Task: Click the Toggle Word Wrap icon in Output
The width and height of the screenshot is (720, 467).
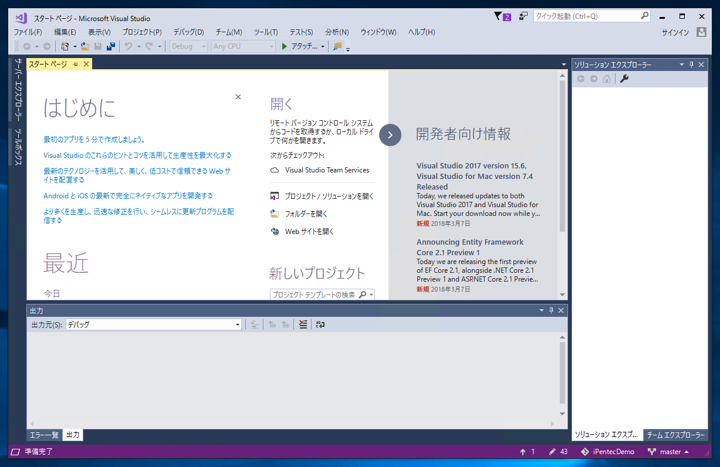Action: tap(321, 325)
